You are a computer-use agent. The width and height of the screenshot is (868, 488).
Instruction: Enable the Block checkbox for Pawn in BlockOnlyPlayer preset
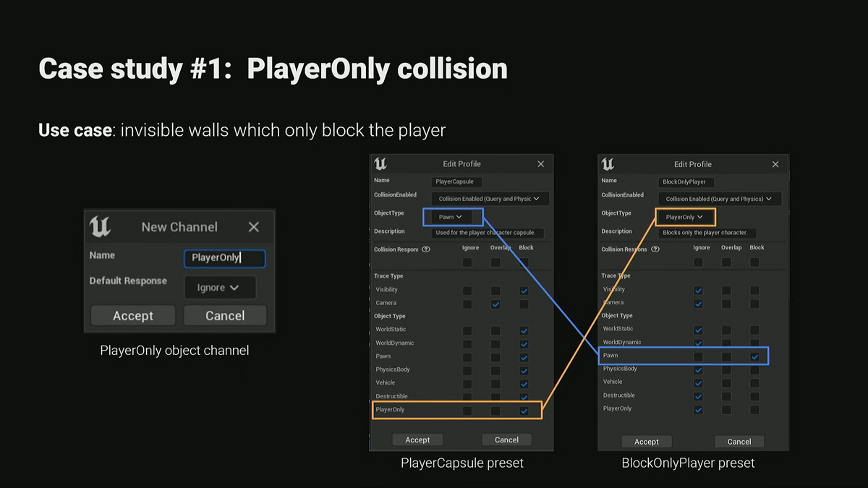pyautogui.click(x=755, y=355)
